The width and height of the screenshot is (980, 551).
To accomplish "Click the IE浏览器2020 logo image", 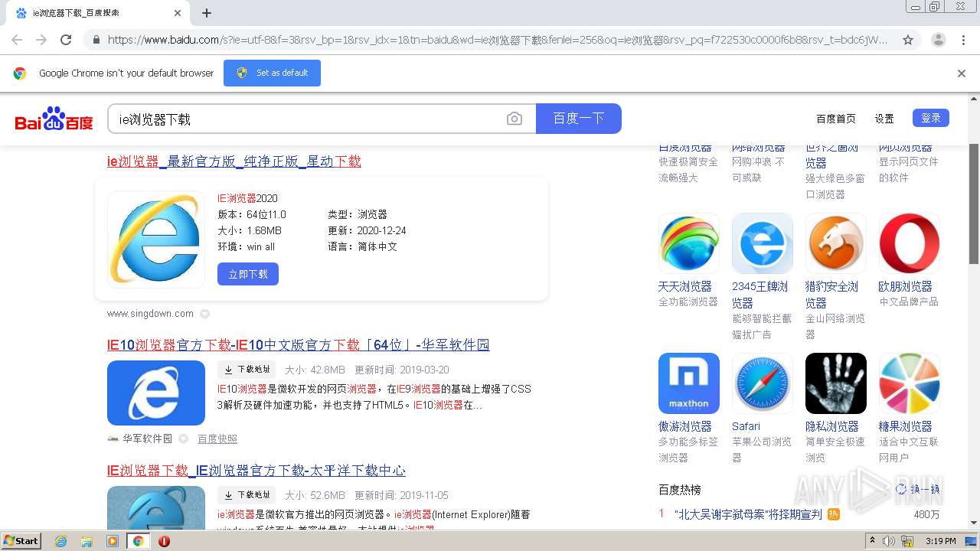I will (x=156, y=239).
